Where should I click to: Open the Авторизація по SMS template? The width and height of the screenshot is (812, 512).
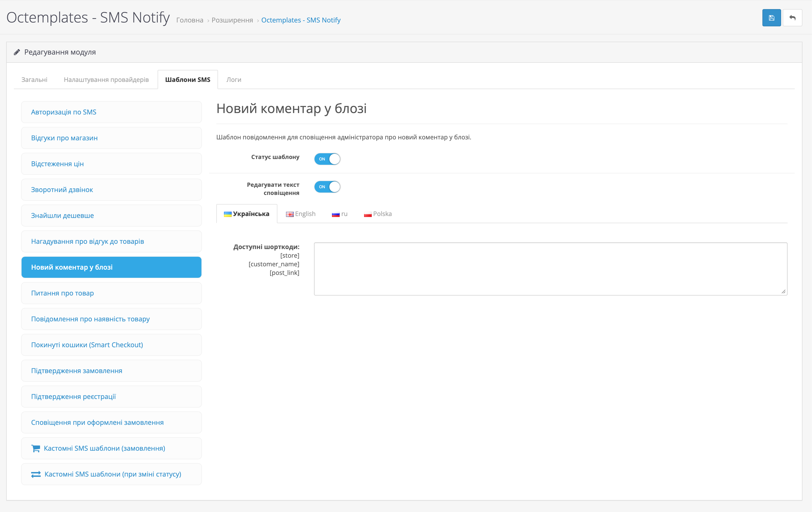pyautogui.click(x=64, y=112)
